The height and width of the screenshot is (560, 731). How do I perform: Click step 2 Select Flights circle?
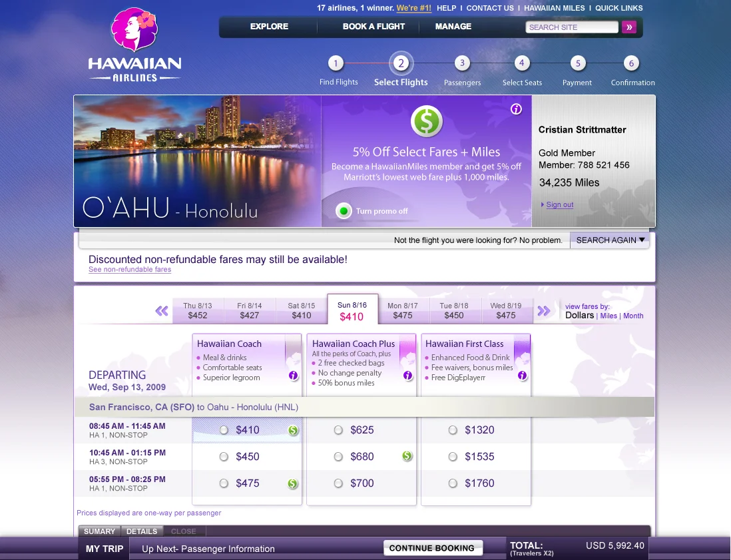coord(401,63)
